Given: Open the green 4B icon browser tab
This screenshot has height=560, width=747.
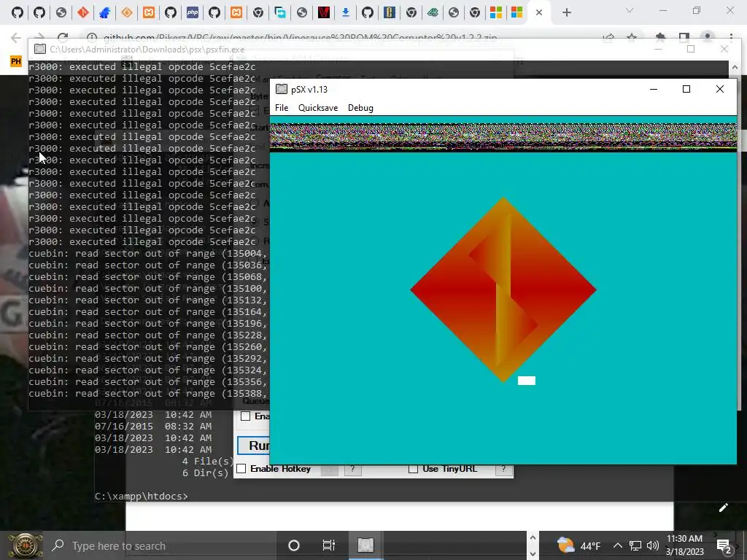Looking at the screenshot, I should (x=432, y=12).
